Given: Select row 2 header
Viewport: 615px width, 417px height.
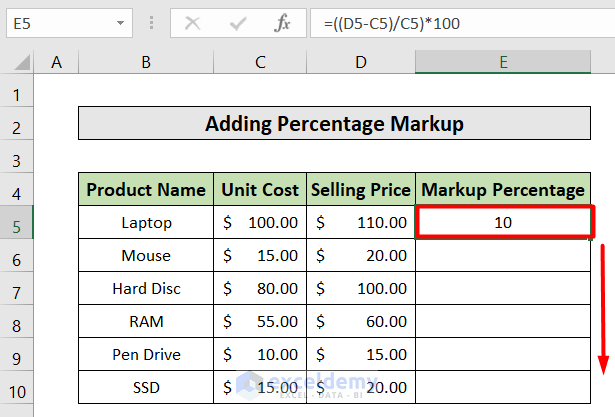Looking at the screenshot, I should (19, 124).
